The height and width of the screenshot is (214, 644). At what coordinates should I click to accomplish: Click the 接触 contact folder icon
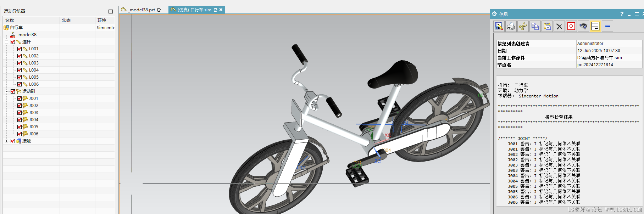click(18, 141)
